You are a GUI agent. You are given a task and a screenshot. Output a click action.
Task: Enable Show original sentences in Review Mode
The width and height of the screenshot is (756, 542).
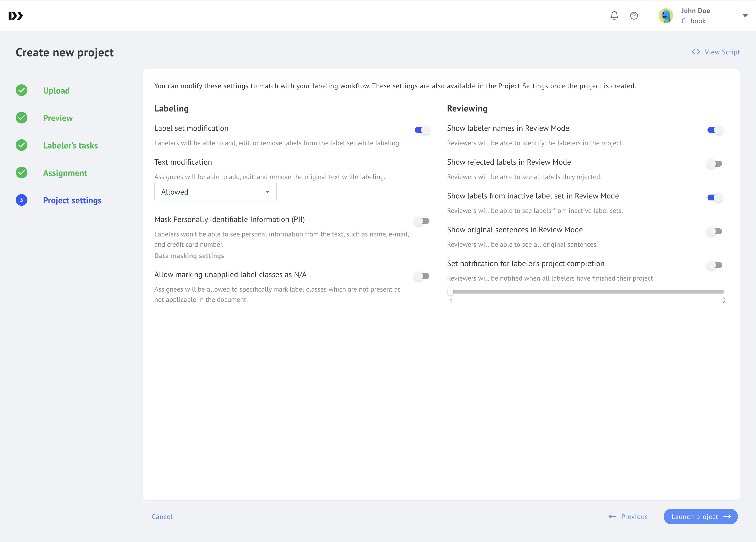point(715,231)
